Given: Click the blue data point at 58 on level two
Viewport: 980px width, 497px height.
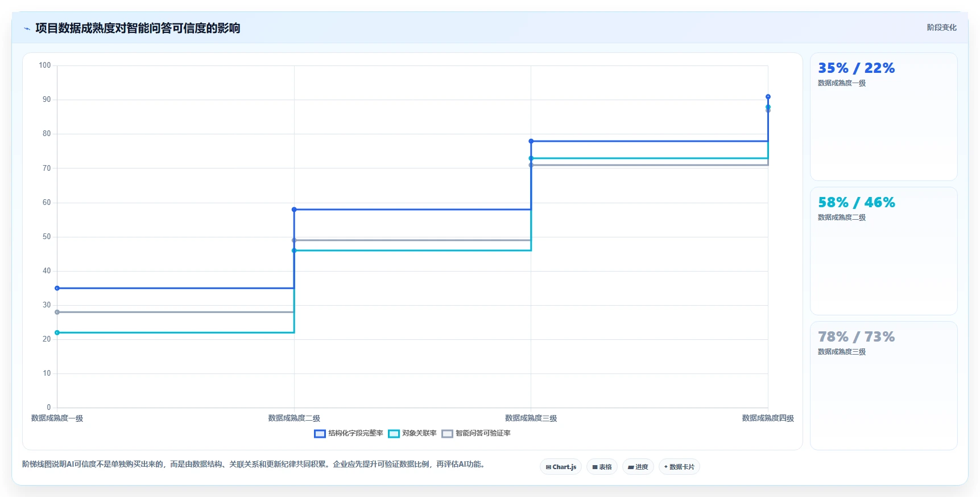Looking at the screenshot, I should click(294, 210).
